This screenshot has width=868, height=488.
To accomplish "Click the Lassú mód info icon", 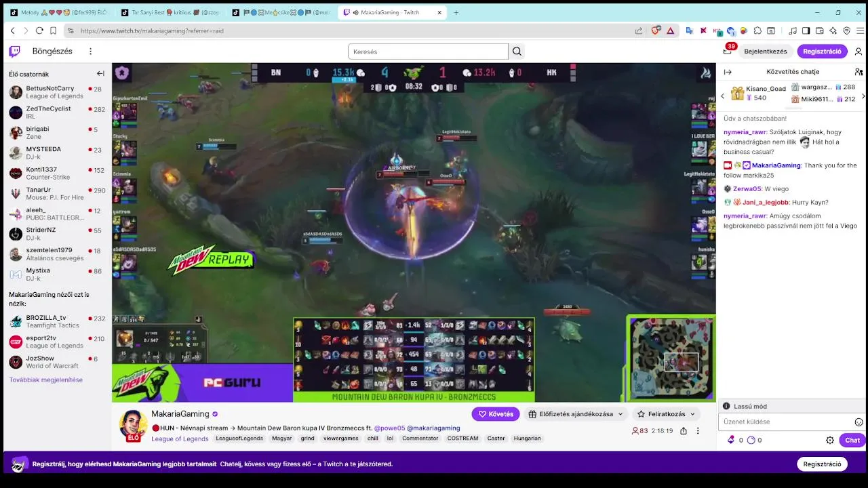I will pyautogui.click(x=726, y=406).
